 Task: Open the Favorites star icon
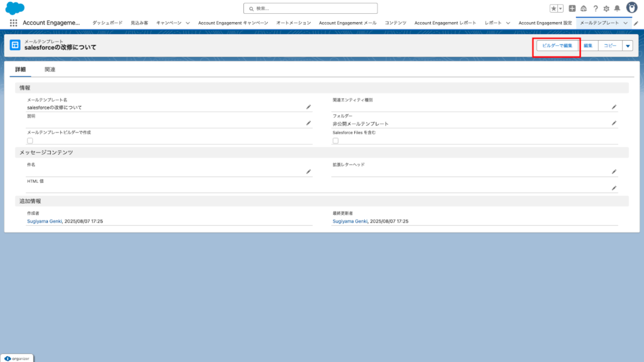pos(553,8)
